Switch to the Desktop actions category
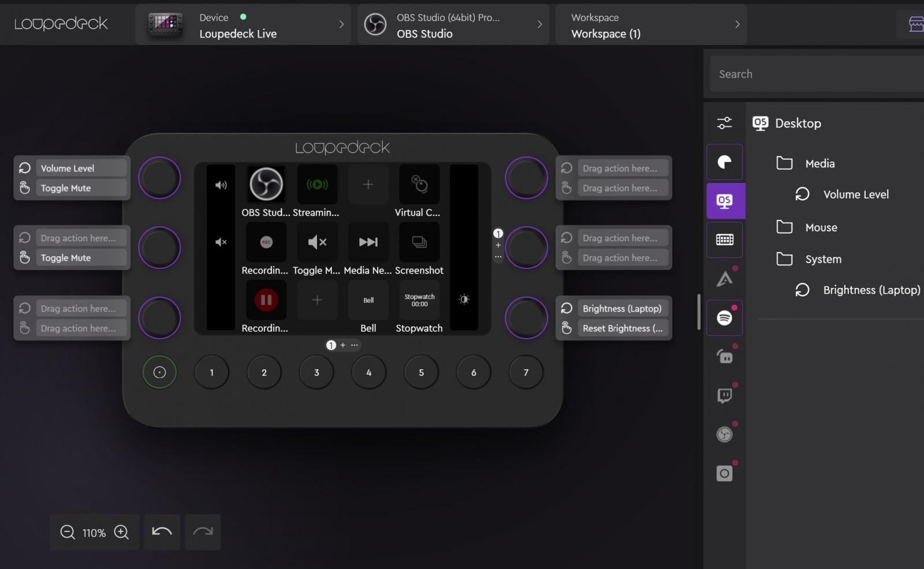The height and width of the screenshot is (569, 924). click(x=725, y=200)
